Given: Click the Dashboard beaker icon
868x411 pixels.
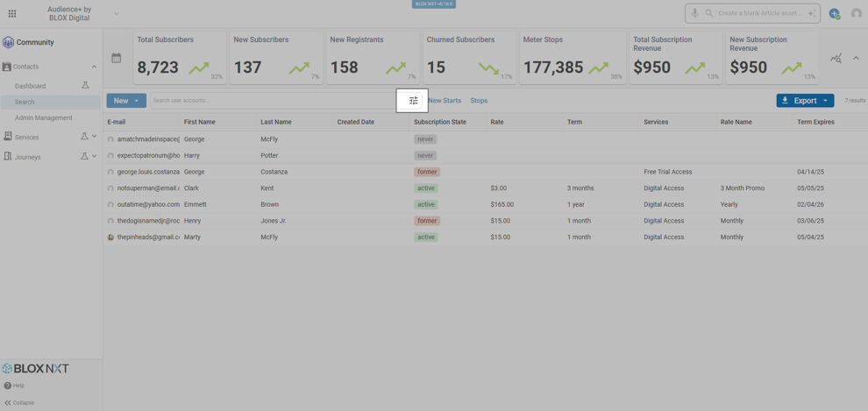Looking at the screenshot, I should point(85,86).
